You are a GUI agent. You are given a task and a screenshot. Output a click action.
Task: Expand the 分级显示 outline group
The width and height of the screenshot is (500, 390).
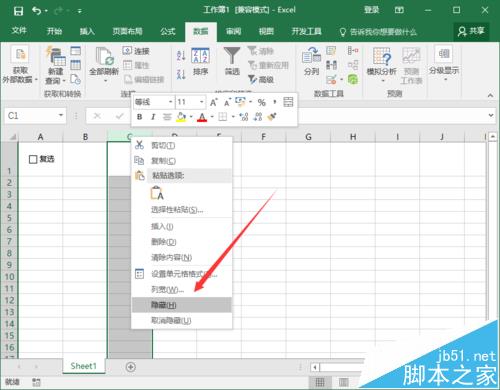pos(444,63)
